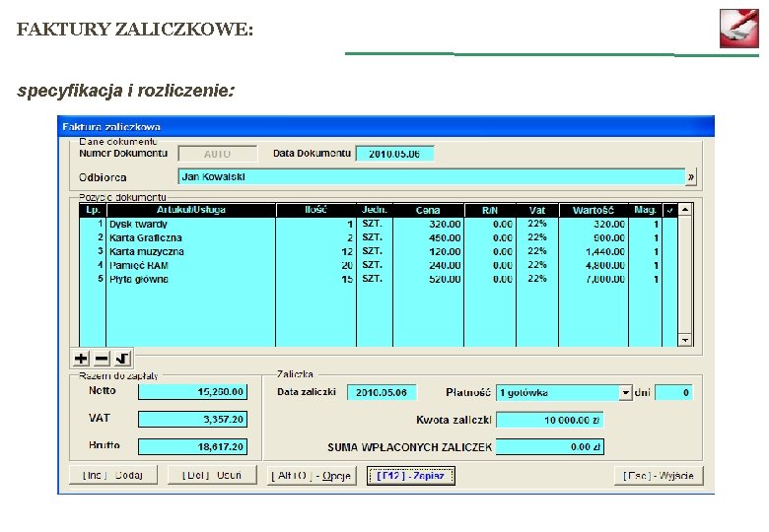Click the Numer Dokumentu AUTO field
The image size is (769, 532).
point(217,154)
